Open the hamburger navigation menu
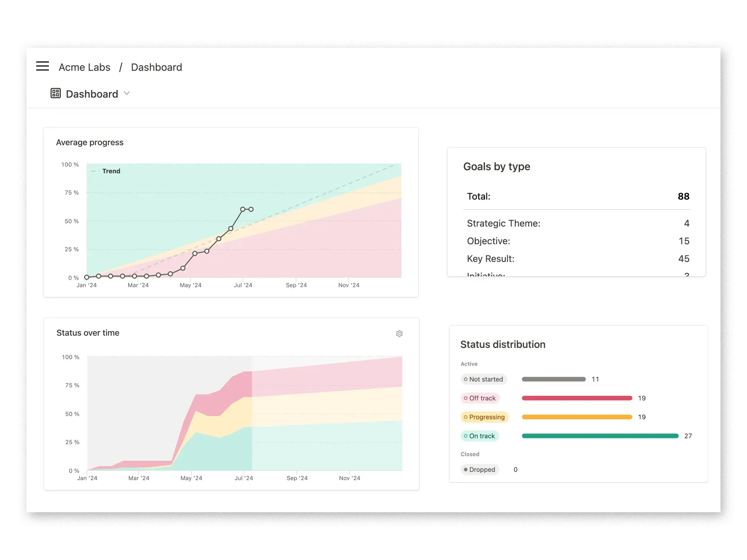The height and width of the screenshot is (560, 747). point(42,66)
